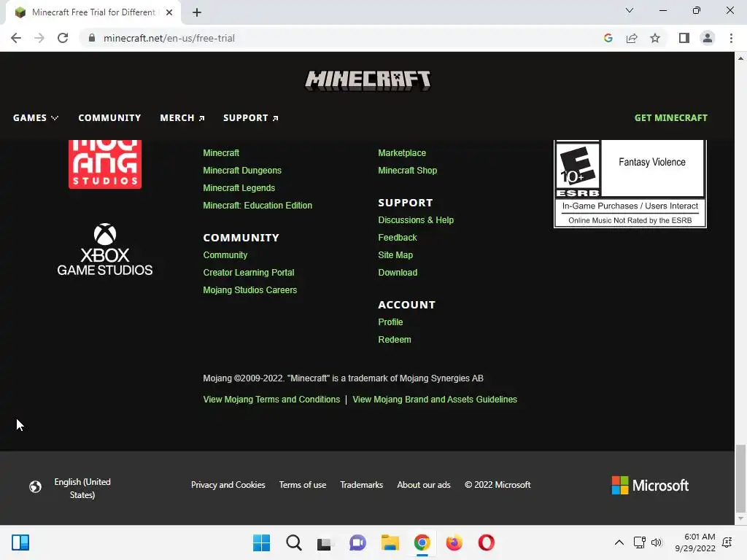Open Mojang Studios Careers link
Image resolution: width=747 pixels, height=560 pixels.
(x=249, y=290)
